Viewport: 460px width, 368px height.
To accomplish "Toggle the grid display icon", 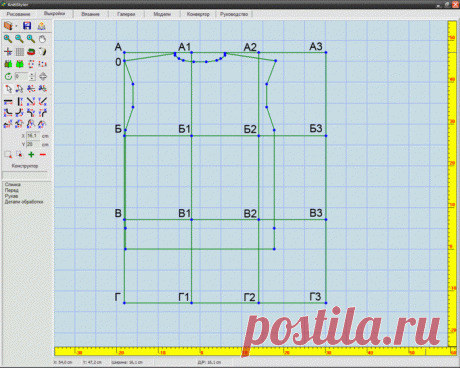I will tap(20, 52).
